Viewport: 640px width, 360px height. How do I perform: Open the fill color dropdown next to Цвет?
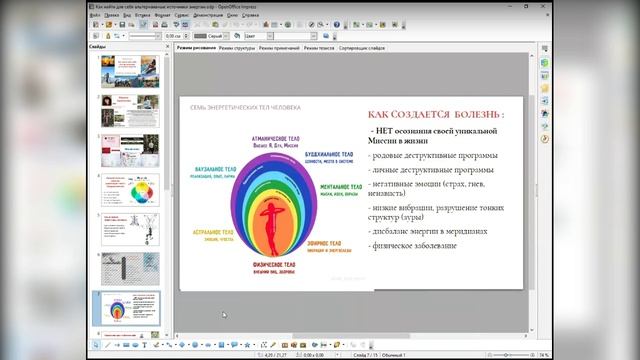coord(313,36)
